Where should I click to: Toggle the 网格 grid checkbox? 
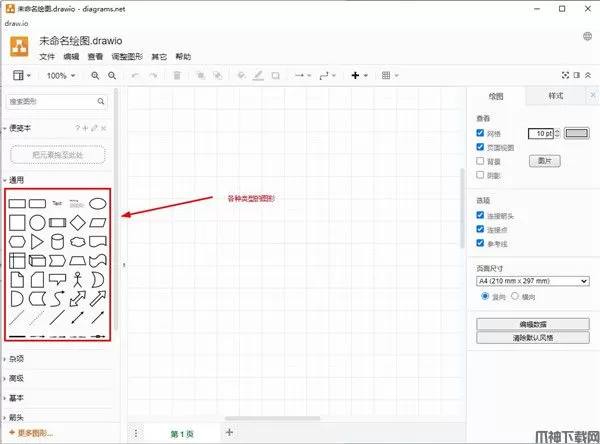(x=481, y=132)
